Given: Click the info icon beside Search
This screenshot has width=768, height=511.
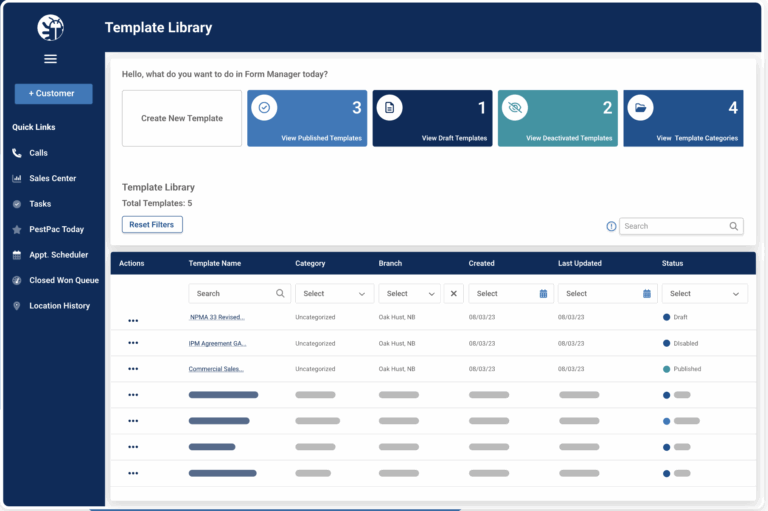Looking at the screenshot, I should point(611,226).
